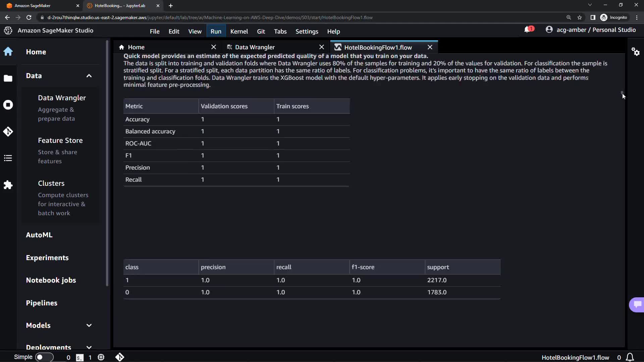This screenshot has width=644, height=362.
Task: Open the feedback chat bubble icon
Action: click(637, 304)
